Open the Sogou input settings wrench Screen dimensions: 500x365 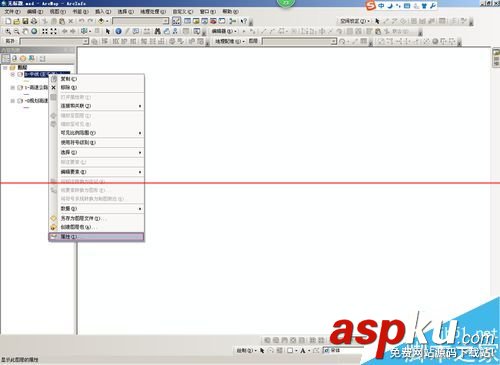coord(433,6)
